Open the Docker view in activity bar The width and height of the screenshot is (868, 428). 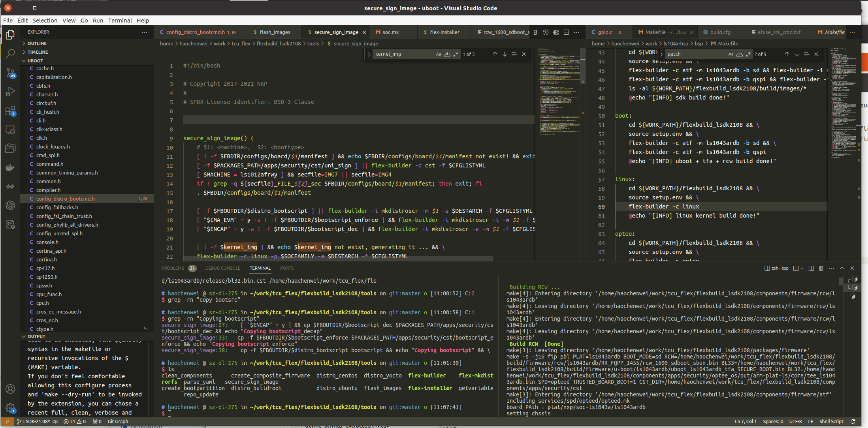tap(10, 167)
